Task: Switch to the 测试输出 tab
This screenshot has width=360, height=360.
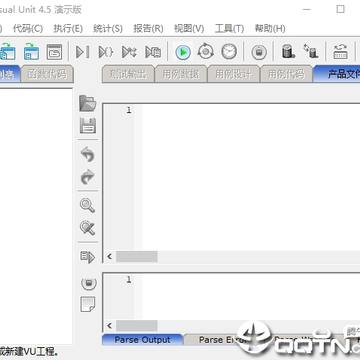Action: (128, 74)
